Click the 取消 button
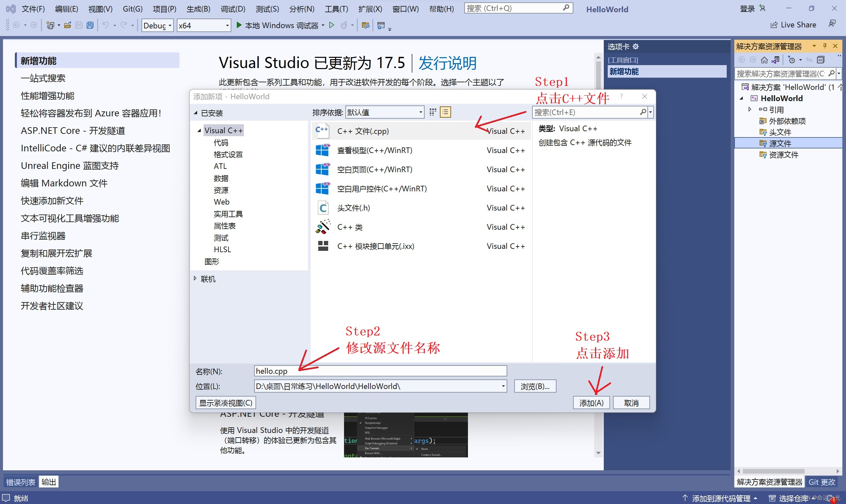The image size is (846, 504). 631,403
